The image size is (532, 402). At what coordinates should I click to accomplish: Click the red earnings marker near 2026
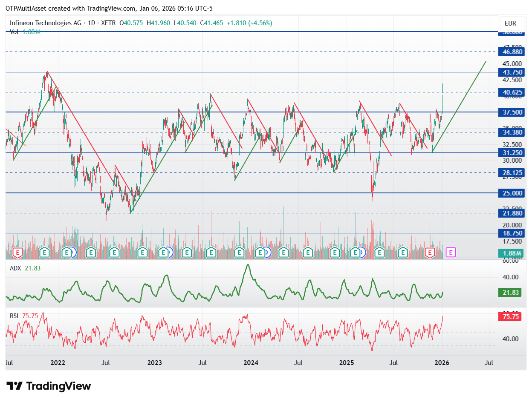(431, 253)
